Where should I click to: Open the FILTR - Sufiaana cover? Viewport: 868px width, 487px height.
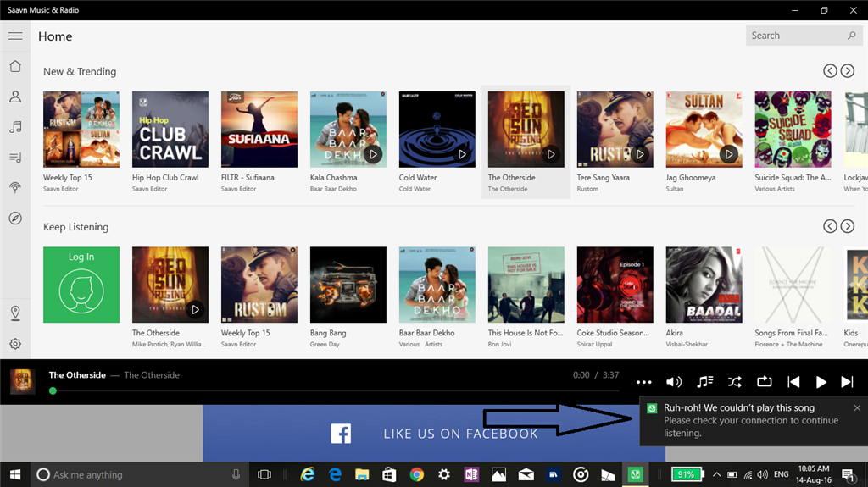click(259, 130)
